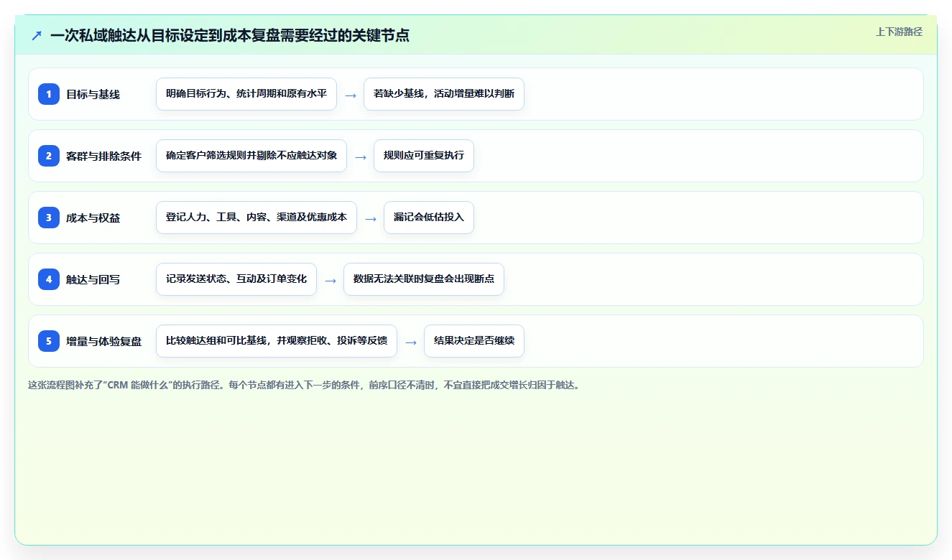Viewport: 952px width, 560px height.
Task: Click the footnote starting 这张流程图补充了
Action: [304, 385]
